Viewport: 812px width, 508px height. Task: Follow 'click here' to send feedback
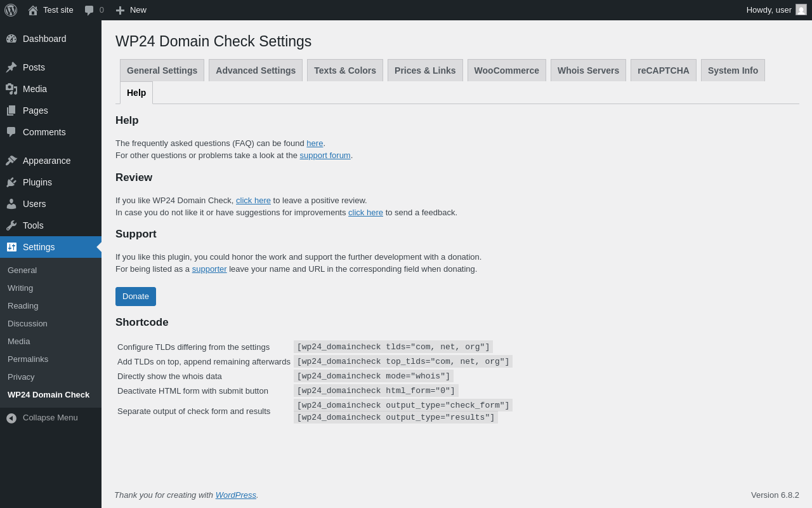[x=365, y=213]
